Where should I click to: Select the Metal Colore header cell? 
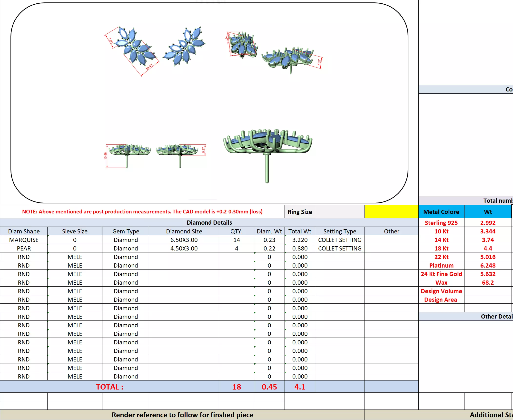coord(441,211)
